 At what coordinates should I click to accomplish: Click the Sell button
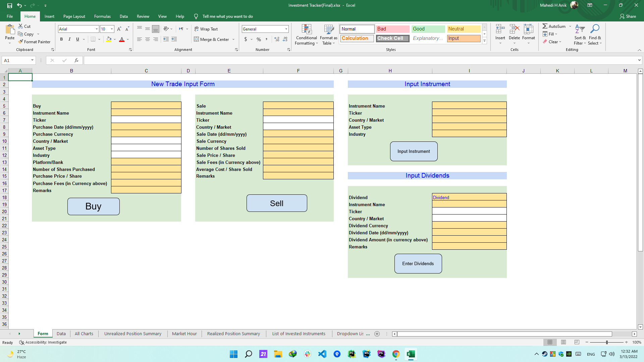277,203
